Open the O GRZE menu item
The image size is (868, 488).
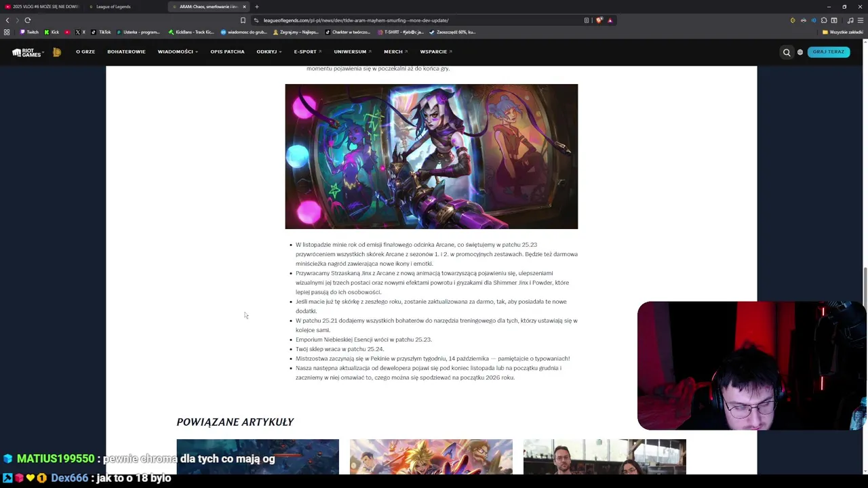coord(85,52)
